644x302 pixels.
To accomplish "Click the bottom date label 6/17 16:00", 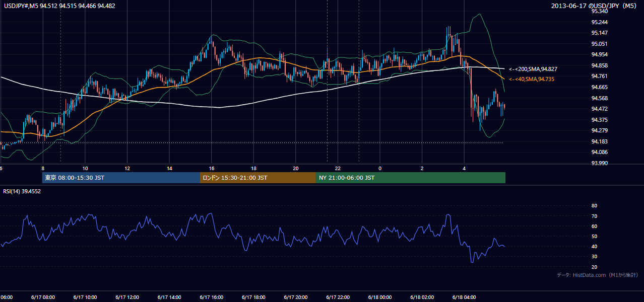I will coord(212,297).
